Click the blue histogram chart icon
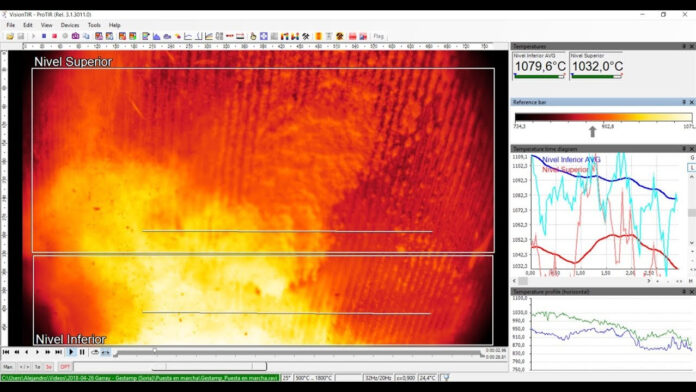This screenshot has width=696, height=392. click(156, 36)
